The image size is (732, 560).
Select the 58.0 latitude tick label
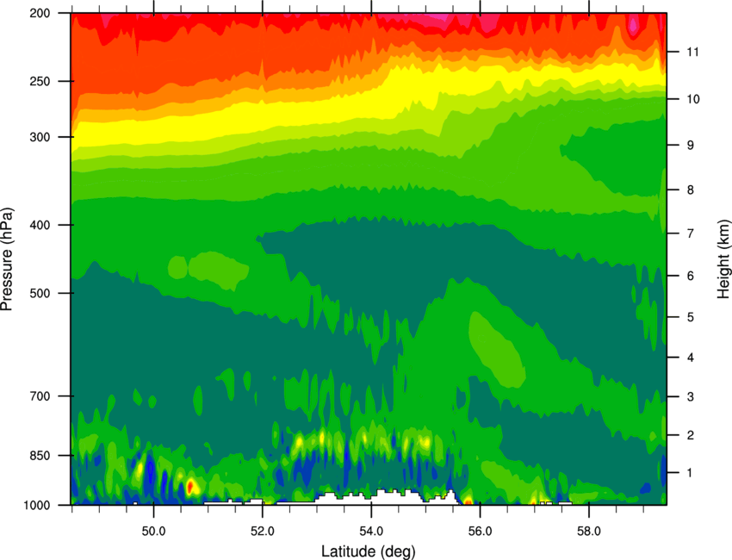tap(589, 532)
